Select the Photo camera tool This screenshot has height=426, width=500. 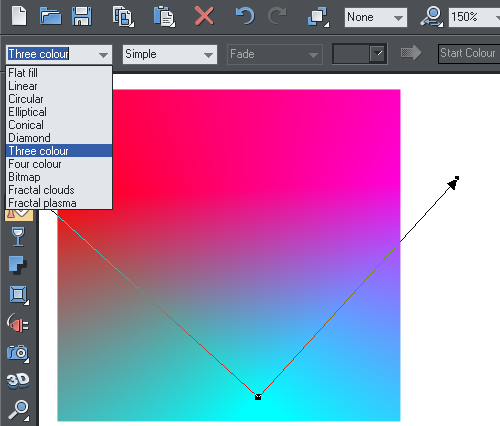pos(18,353)
